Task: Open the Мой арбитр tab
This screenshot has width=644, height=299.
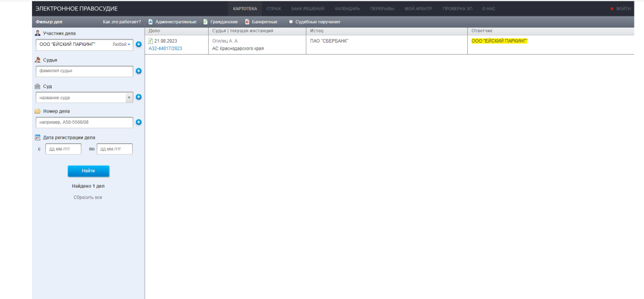Action: tap(418, 9)
